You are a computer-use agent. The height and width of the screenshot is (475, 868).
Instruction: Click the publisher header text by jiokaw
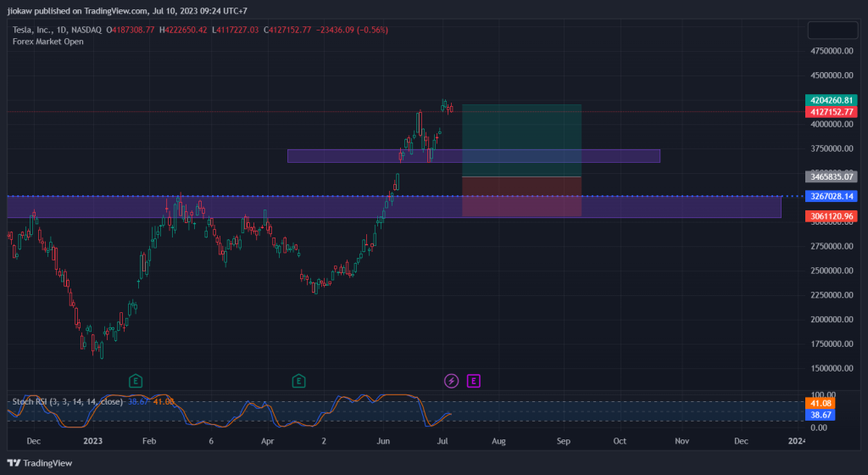(127, 10)
